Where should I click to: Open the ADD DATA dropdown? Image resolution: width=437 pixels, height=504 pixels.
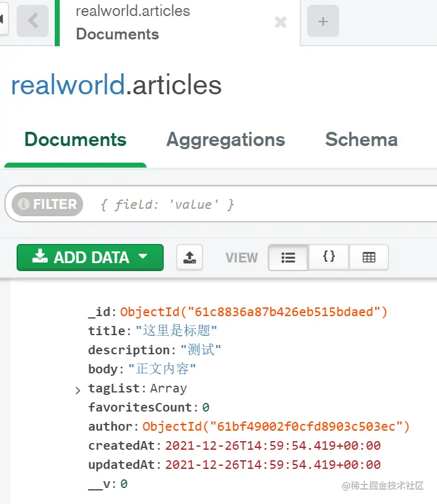pos(90,258)
